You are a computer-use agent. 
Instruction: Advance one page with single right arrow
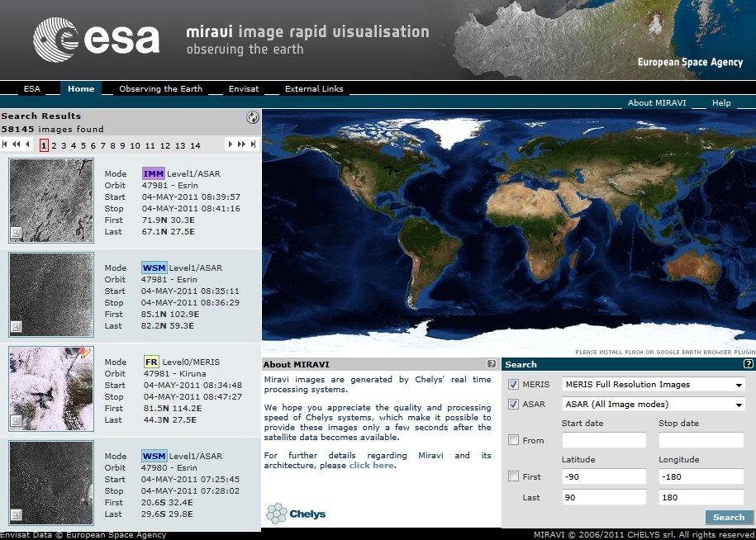pos(230,144)
